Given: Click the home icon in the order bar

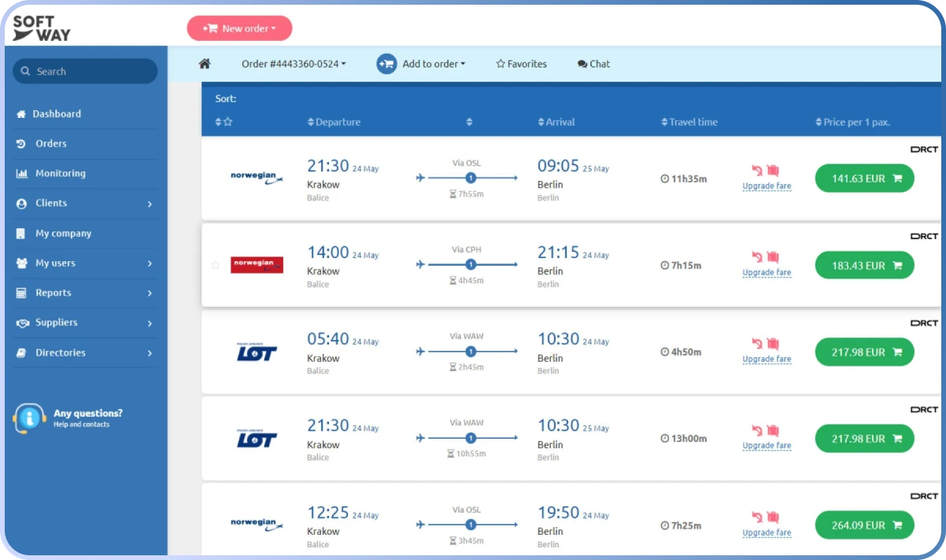Looking at the screenshot, I should (205, 64).
